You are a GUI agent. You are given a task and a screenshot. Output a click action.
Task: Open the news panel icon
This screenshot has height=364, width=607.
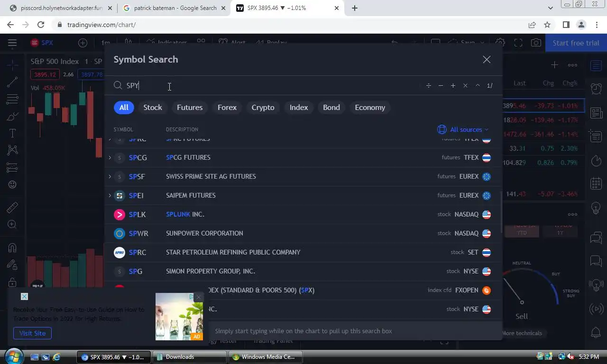(596, 113)
